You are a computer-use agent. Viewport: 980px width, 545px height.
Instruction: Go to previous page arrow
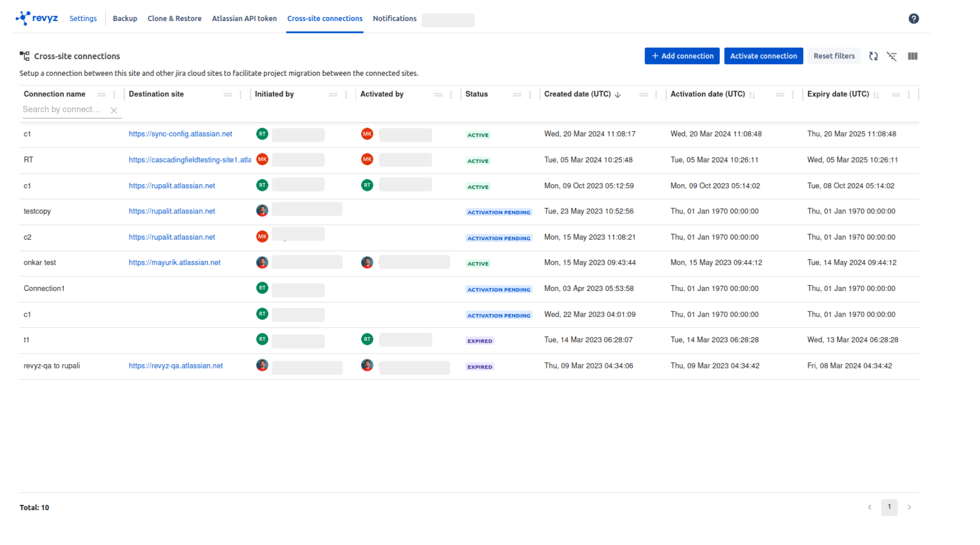click(x=869, y=507)
